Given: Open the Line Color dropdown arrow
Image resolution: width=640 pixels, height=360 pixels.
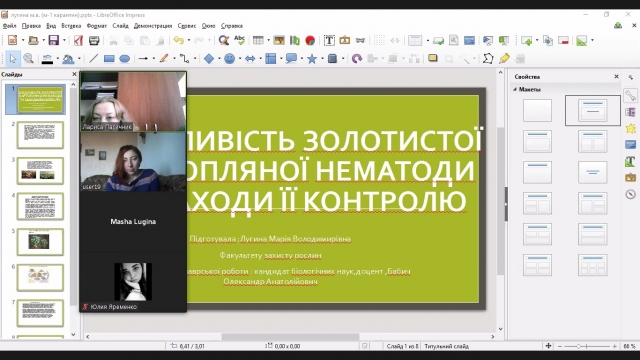Looking at the screenshot, I should click(58, 59).
